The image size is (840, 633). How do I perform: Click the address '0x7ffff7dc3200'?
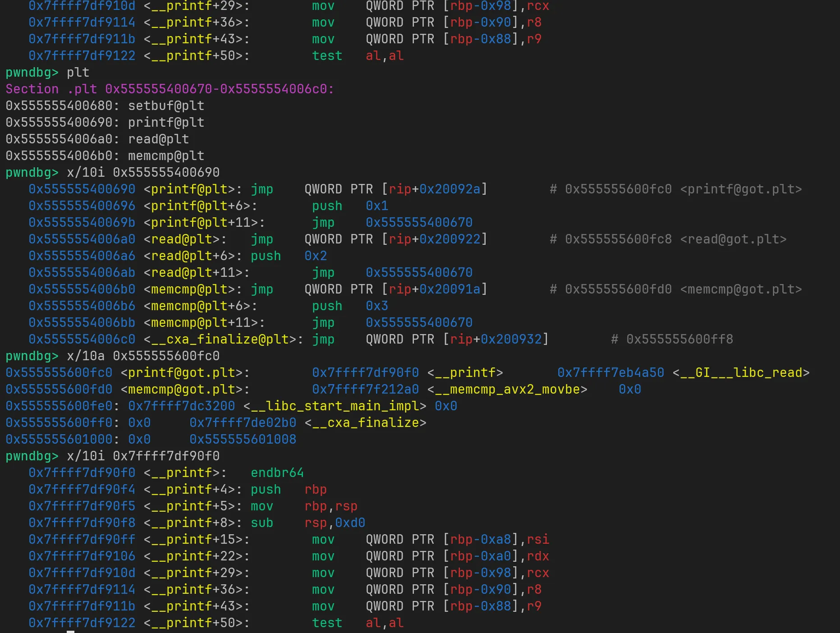click(x=181, y=406)
